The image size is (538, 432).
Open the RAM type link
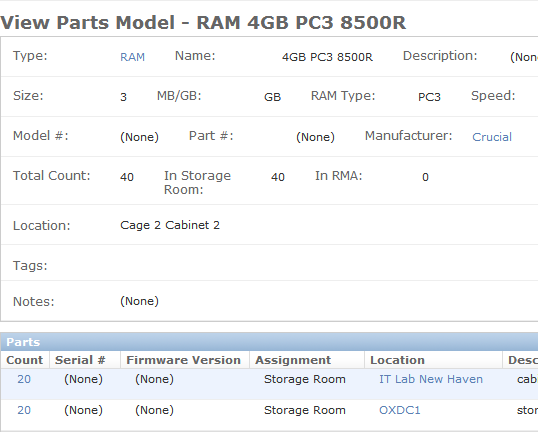click(x=132, y=57)
